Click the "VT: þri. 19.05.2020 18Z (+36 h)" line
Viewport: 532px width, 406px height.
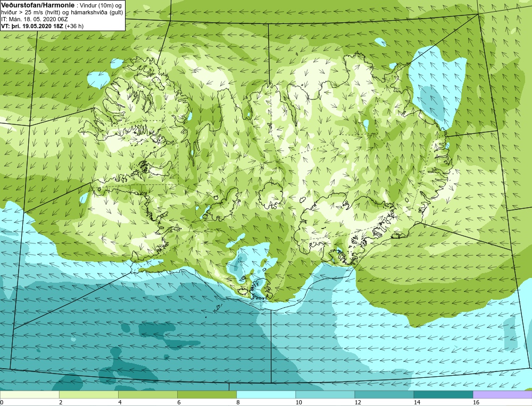pos(42,26)
